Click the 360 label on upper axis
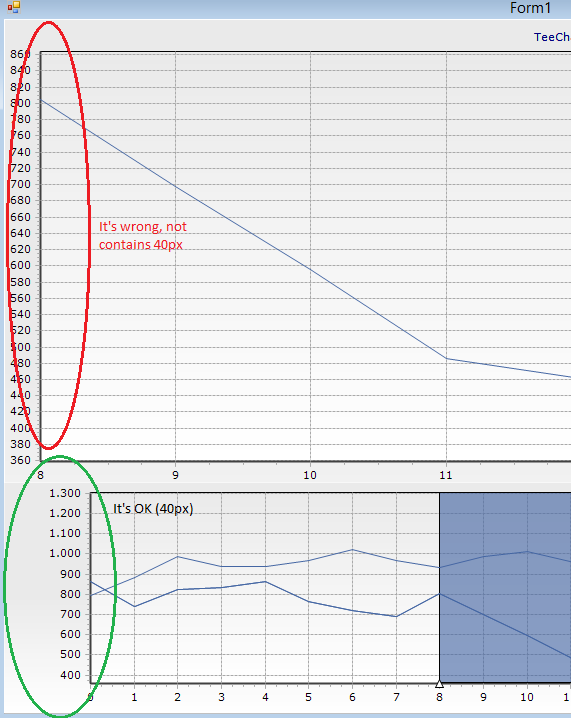Viewport: 571px width, 718px height. (x=20, y=460)
